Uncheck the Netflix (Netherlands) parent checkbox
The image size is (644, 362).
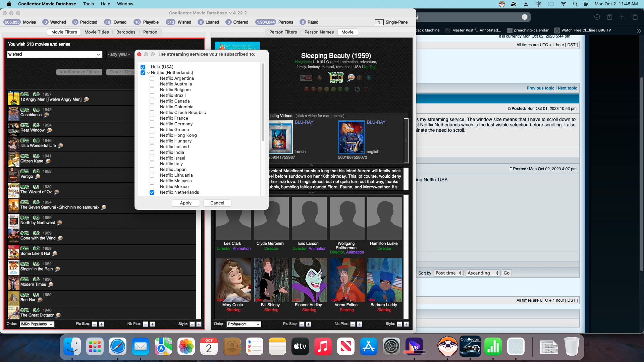pyautogui.click(x=143, y=73)
